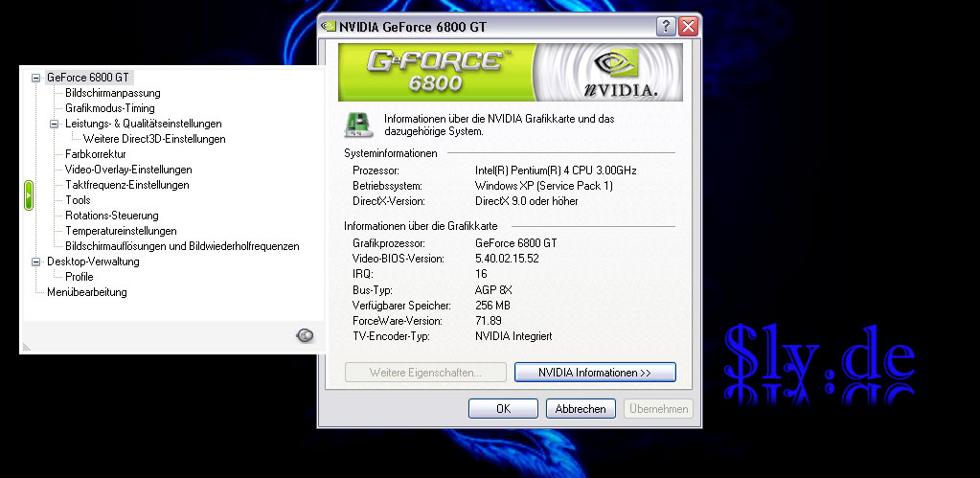This screenshot has width=980, height=478.
Task: Open the Profile tree entry
Action: click(x=80, y=277)
